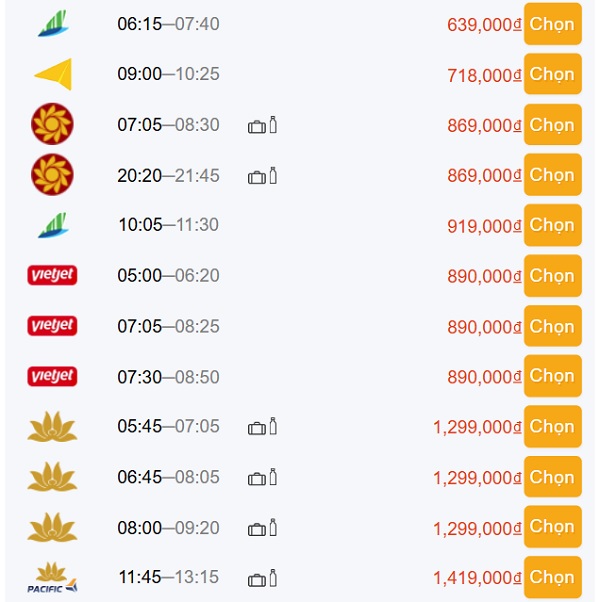Click Vietravel logo on 07:05—08:30 flight
Viewport: 600px width, 602px height.
52,125
